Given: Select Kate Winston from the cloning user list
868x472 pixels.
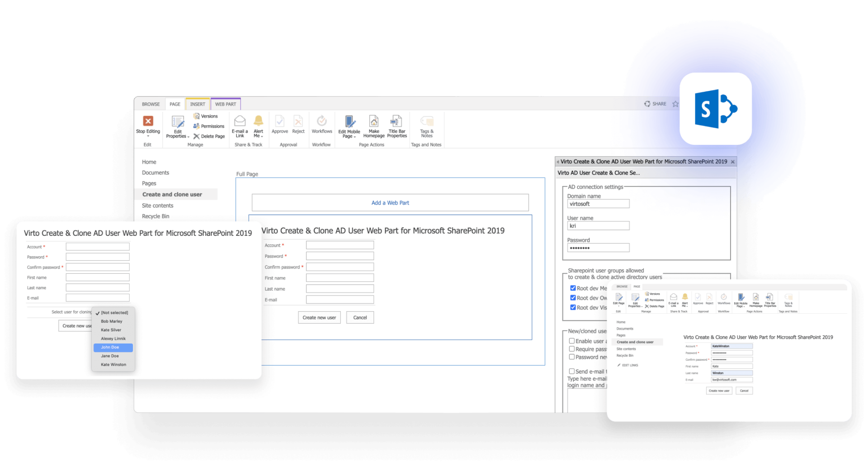Looking at the screenshot, I should (x=113, y=364).
